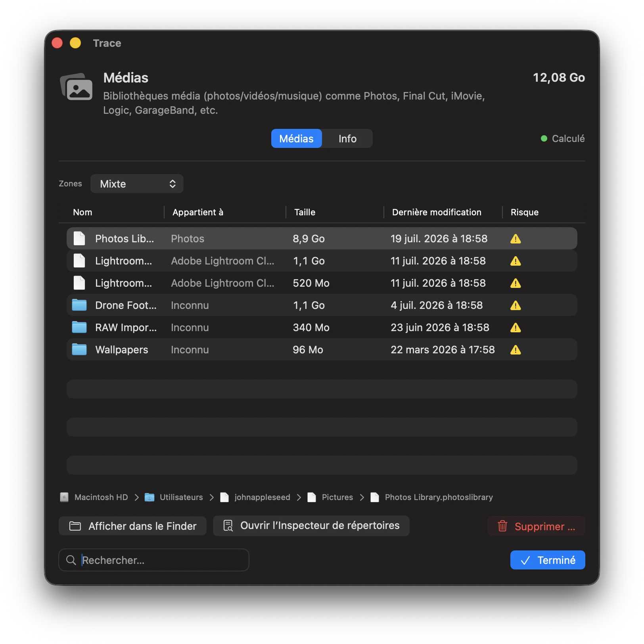644x644 pixels.
Task: Click johnappleseed in the path bar
Action: point(262,497)
